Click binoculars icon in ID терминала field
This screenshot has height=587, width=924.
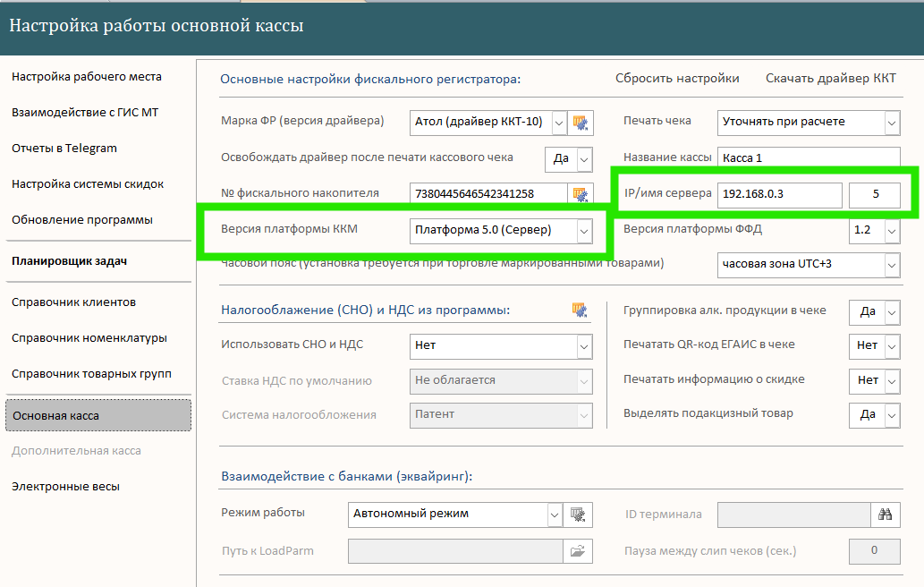click(886, 515)
